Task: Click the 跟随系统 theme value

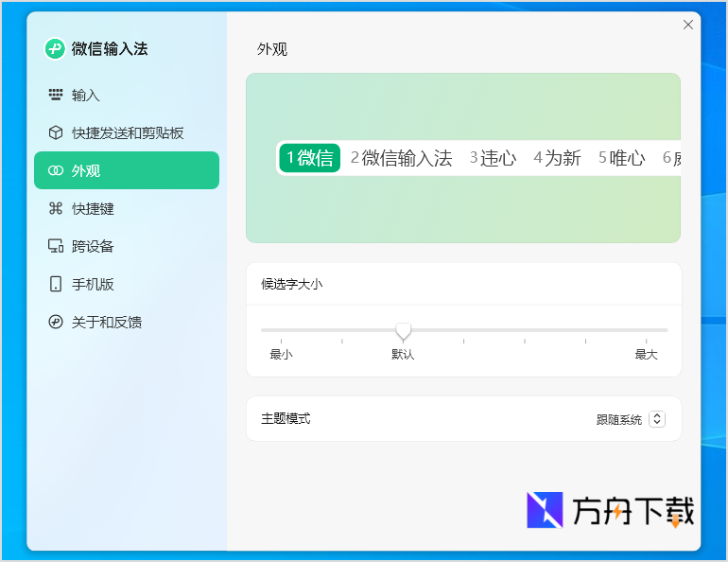Action: [619, 420]
